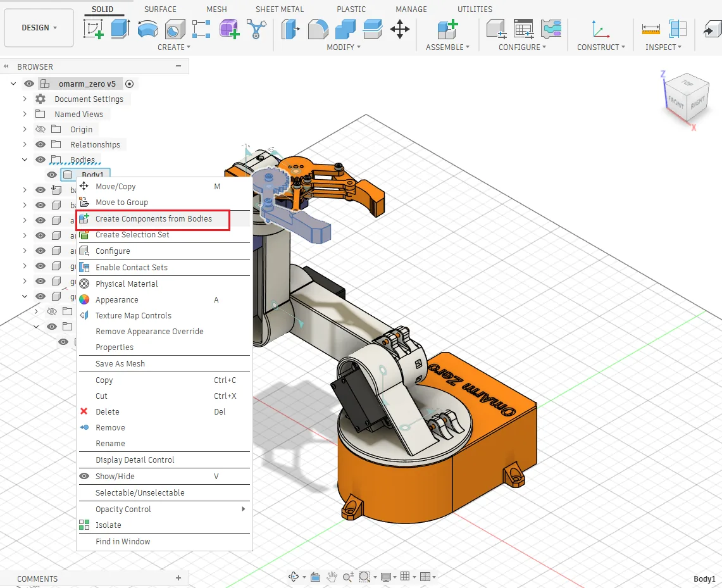
Task: Select the Create Sketch tool
Action: (94, 28)
